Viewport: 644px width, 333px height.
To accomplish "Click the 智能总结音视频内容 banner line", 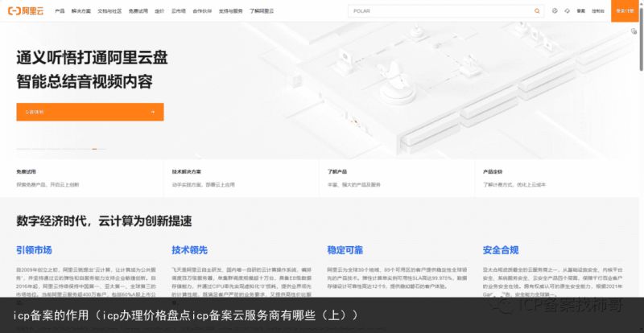I will click(85, 81).
